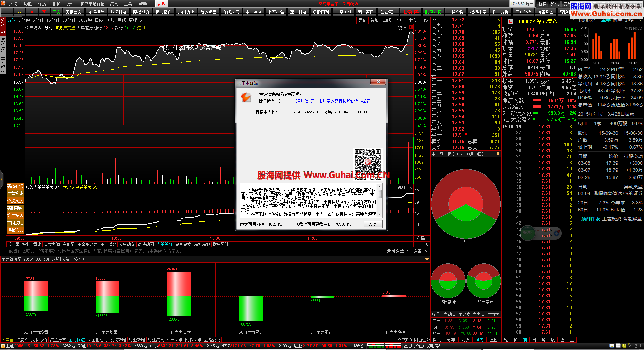Toggle 叠加 overlay option
Screen dimensions: 644x350
pos(374,20)
